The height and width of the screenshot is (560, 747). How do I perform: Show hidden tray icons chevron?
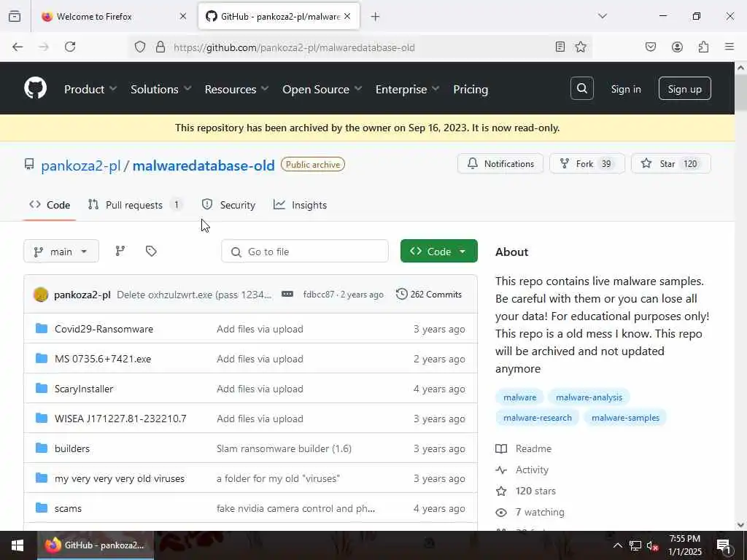pyautogui.click(x=617, y=545)
